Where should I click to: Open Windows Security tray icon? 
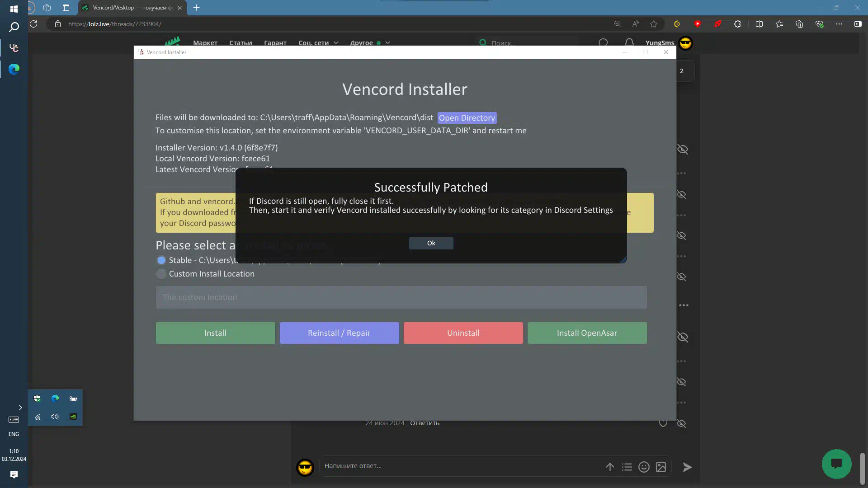pyautogui.click(x=37, y=399)
